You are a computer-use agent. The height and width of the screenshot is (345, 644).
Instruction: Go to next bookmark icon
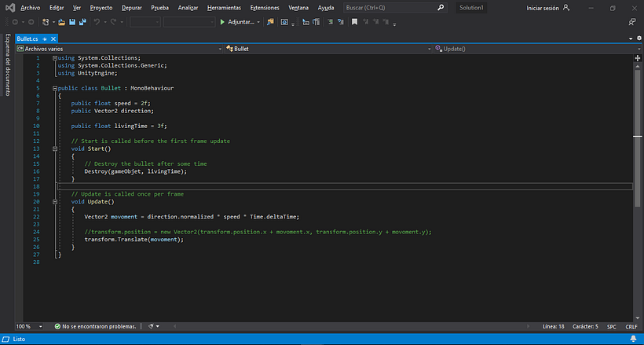376,22
